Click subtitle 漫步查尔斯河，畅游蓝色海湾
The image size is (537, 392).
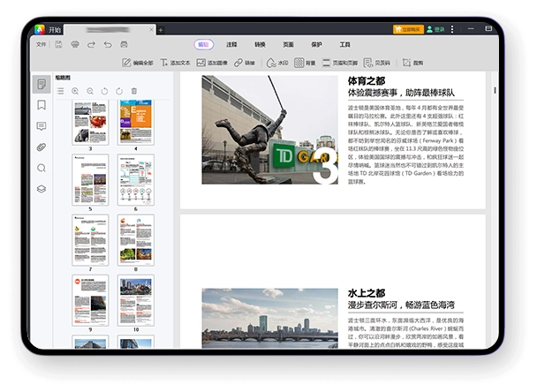(x=401, y=305)
